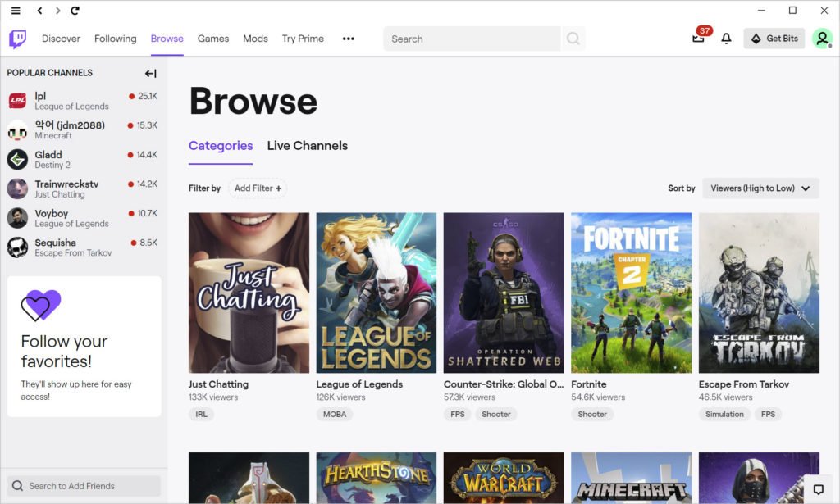This screenshot has width=840, height=504.
Task: Open the inbox with 37 notifications
Action: [699, 38]
